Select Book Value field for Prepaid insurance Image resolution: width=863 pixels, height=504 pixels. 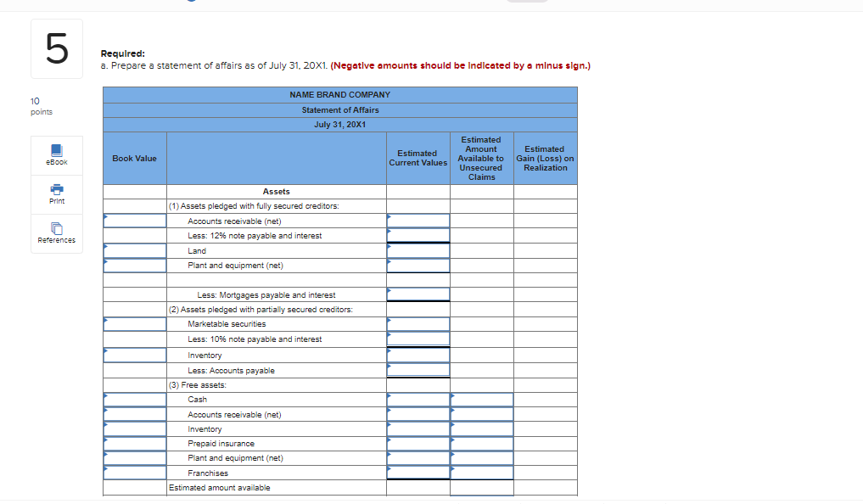click(135, 444)
